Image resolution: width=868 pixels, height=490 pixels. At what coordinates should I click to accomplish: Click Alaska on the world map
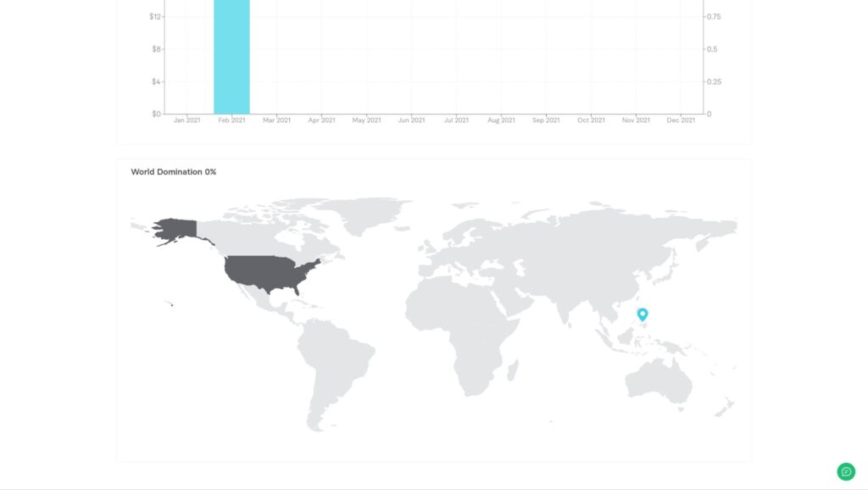(x=180, y=228)
